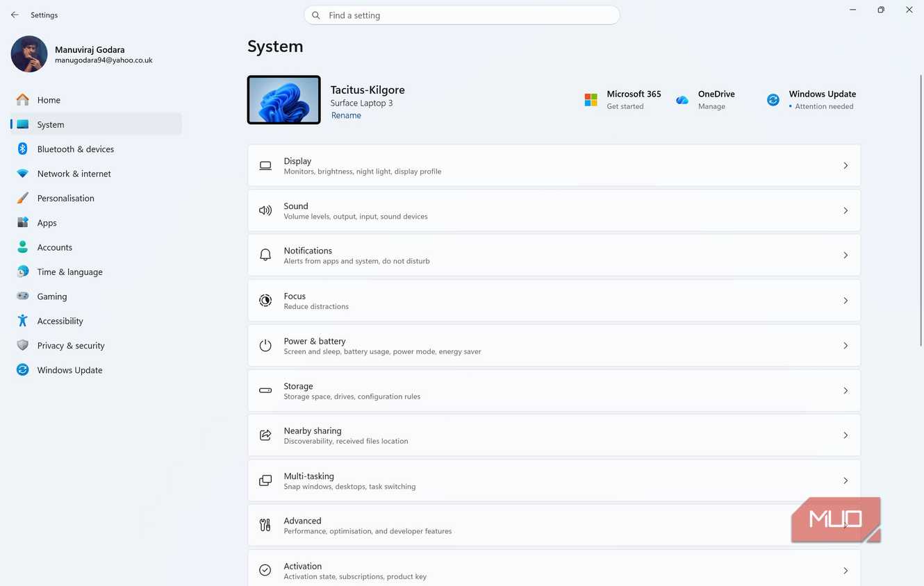Click the Sound speaker icon

pyautogui.click(x=265, y=210)
